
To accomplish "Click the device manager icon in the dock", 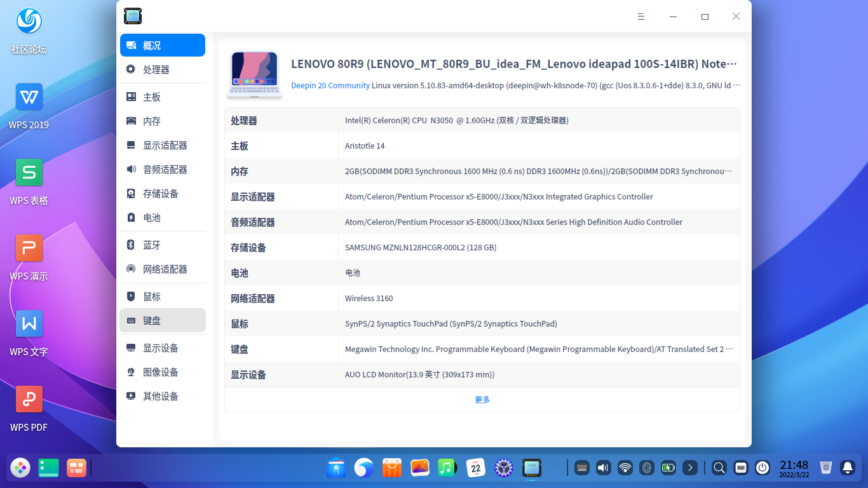I will (532, 468).
